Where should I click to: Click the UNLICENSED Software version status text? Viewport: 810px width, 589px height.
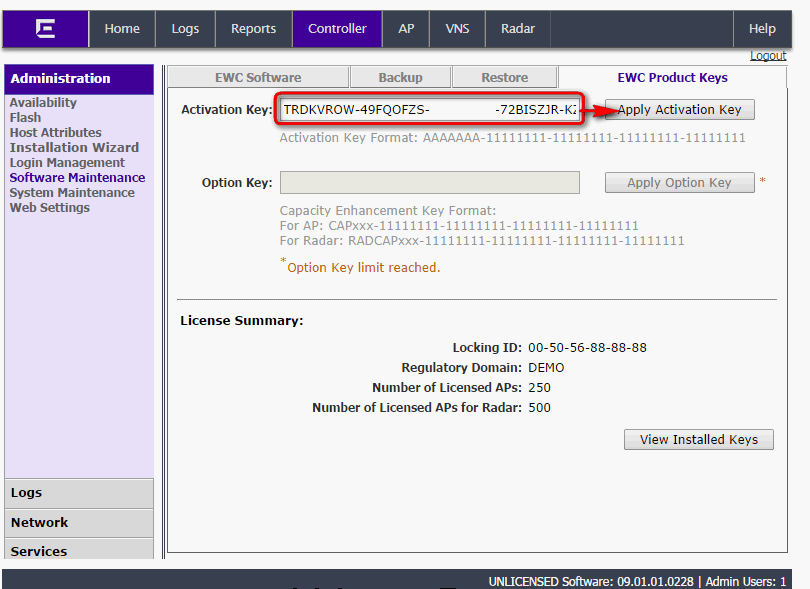[591, 582]
